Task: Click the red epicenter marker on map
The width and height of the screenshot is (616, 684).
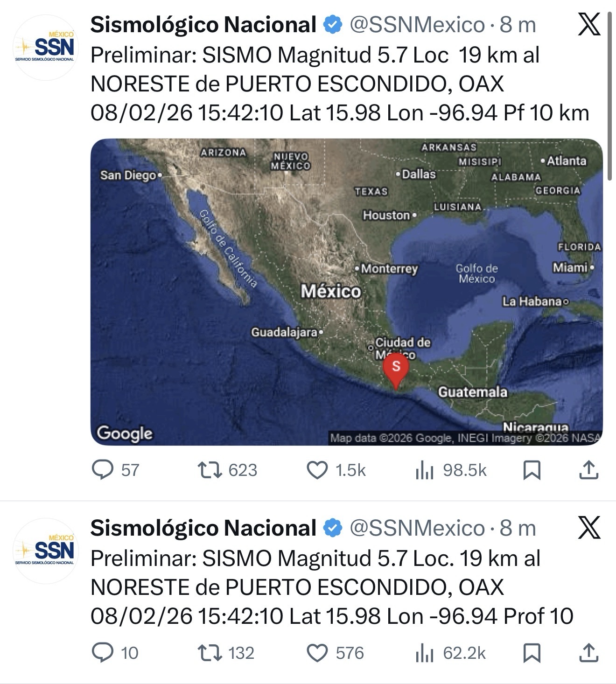Action: pyautogui.click(x=396, y=369)
